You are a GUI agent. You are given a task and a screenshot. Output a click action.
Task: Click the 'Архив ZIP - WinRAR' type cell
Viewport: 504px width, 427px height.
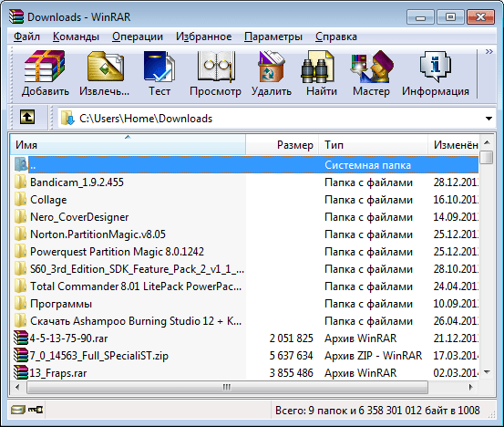click(x=373, y=356)
